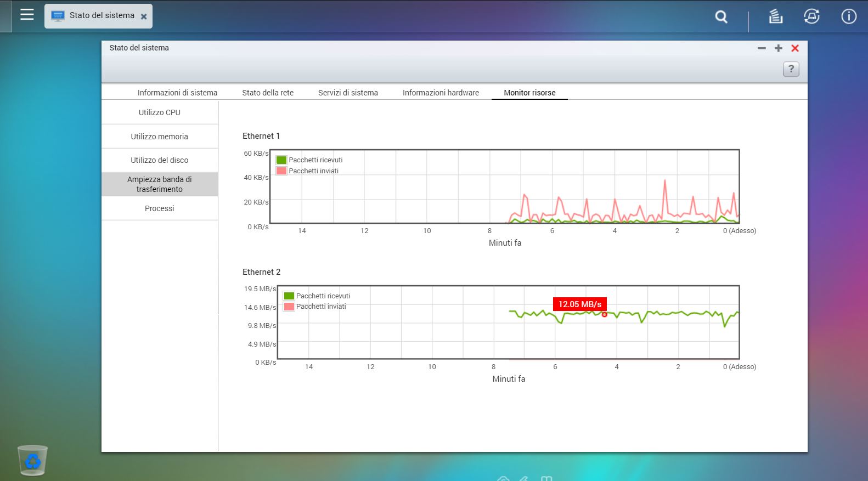The image size is (868, 481).
Task: Open the main hamburger menu
Action: tap(27, 15)
